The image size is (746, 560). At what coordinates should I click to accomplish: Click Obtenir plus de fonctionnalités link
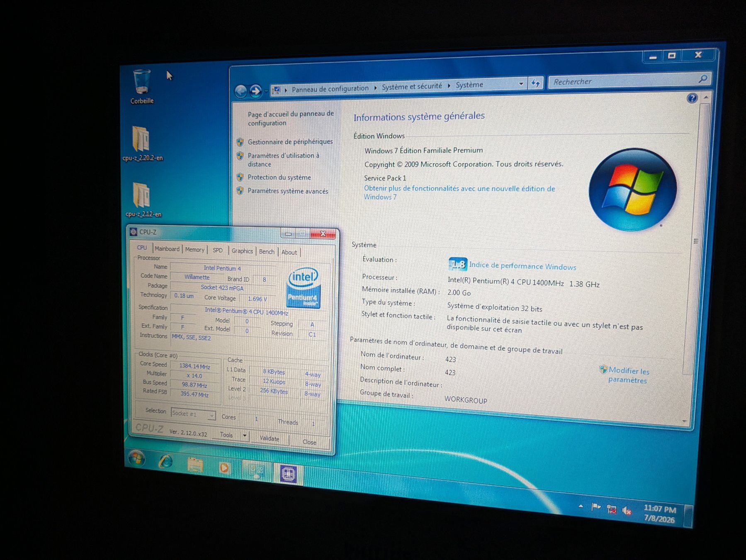pos(459,192)
